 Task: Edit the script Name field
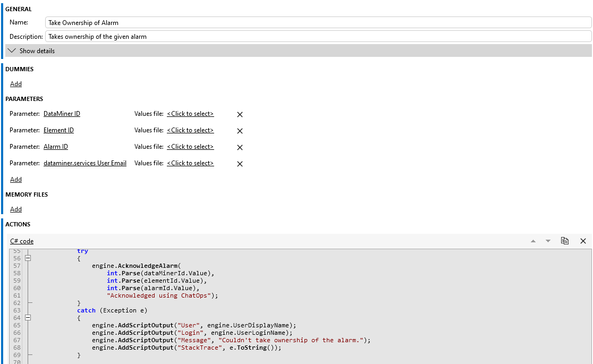tap(318, 23)
